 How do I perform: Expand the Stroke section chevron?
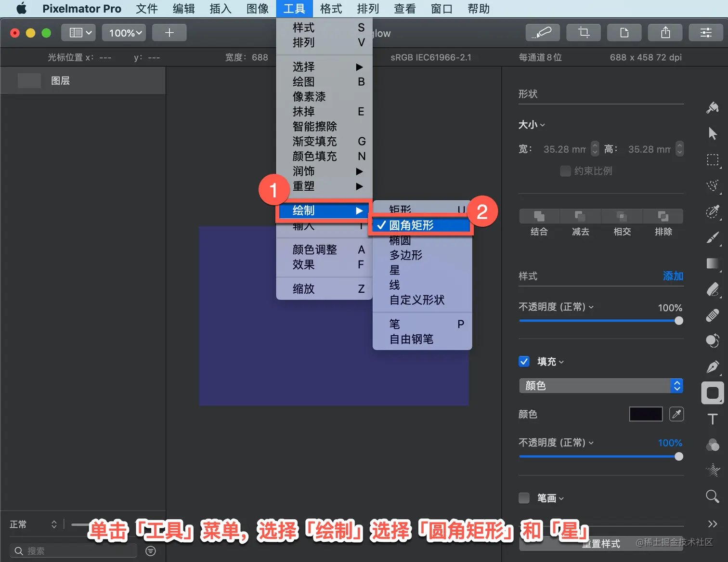(561, 499)
